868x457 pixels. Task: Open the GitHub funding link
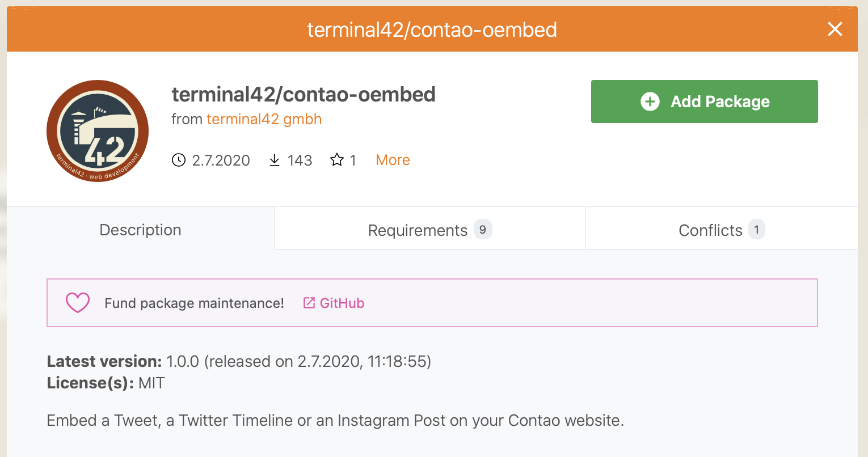[x=334, y=303]
